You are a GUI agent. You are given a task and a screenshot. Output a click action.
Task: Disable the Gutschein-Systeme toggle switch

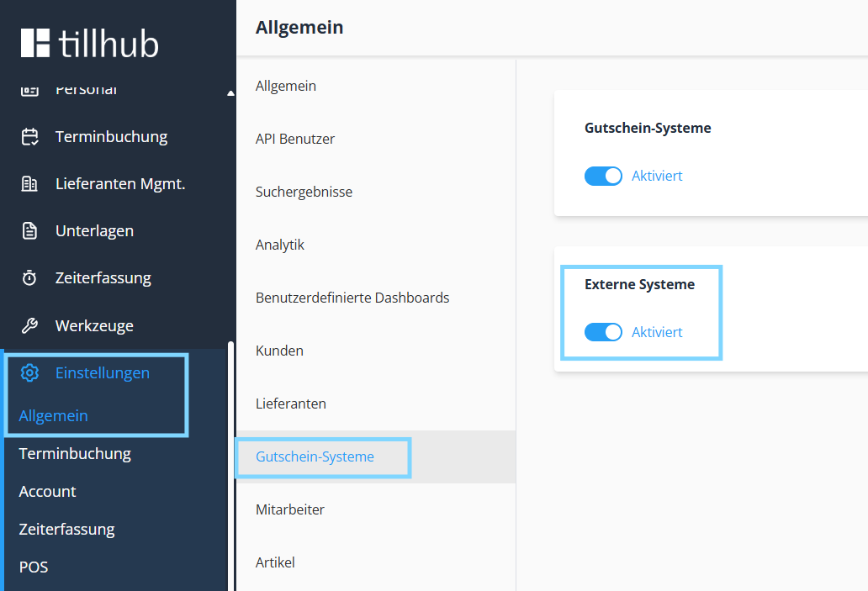point(603,176)
